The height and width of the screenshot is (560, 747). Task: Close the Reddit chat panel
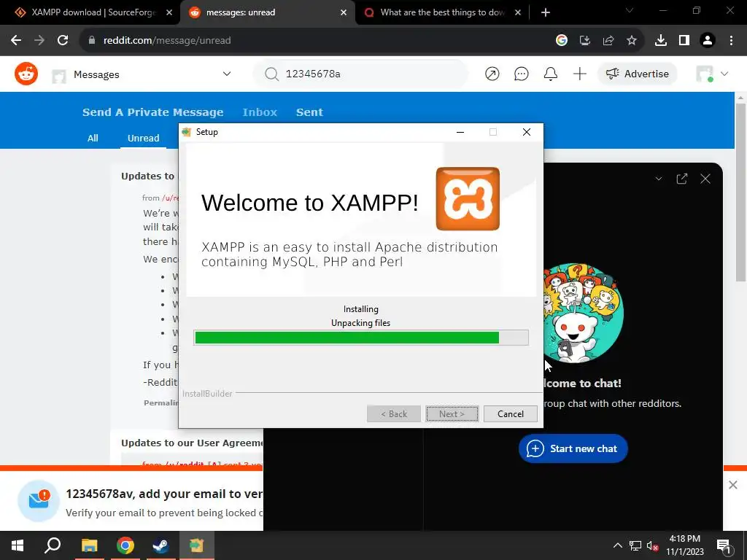tap(705, 179)
